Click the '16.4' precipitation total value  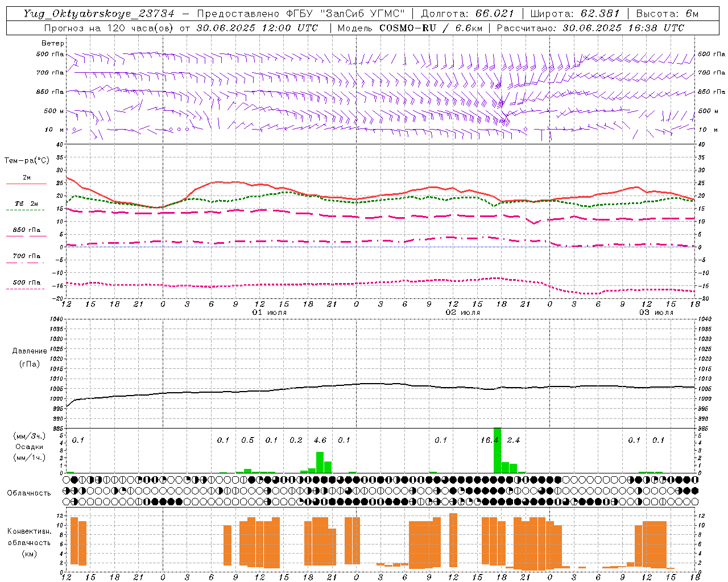click(490, 440)
